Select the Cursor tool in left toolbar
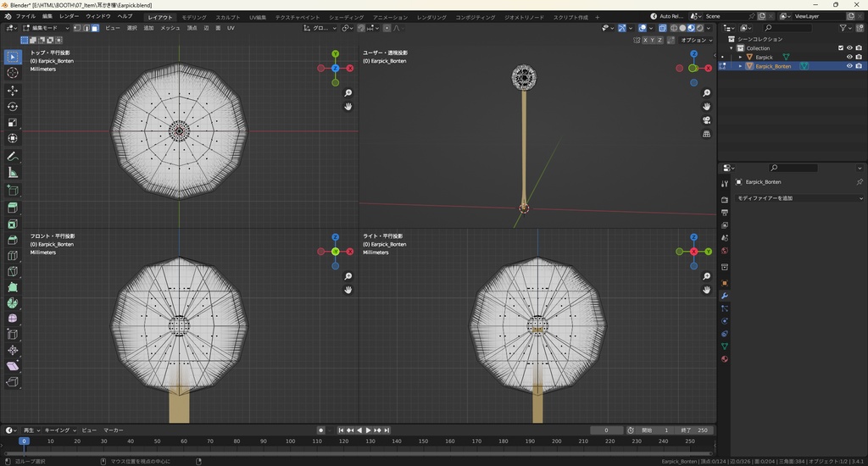868x466 pixels. (13, 73)
